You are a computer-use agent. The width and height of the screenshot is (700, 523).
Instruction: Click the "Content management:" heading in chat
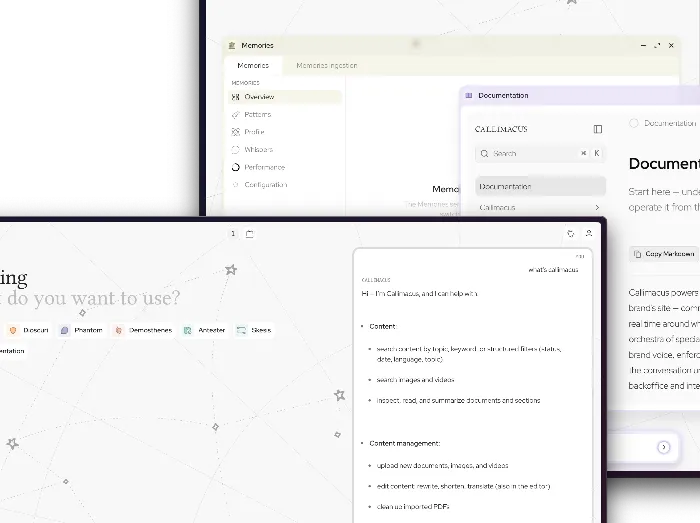pos(404,443)
